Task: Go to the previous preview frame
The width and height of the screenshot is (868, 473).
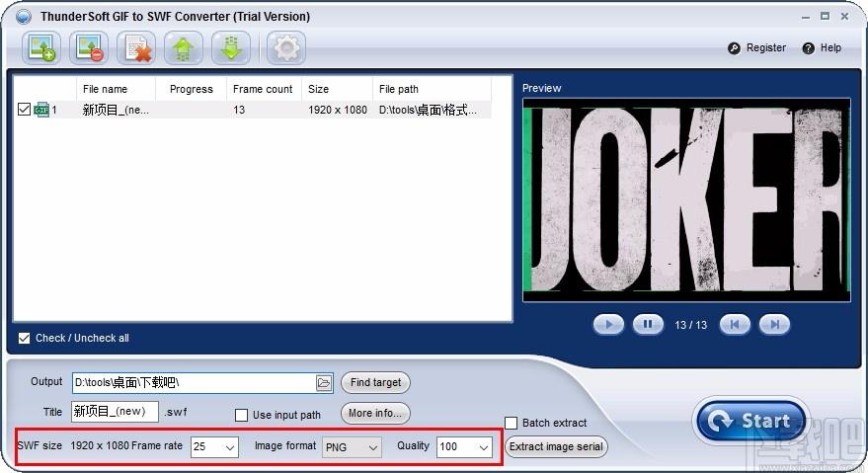Action: pos(735,325)
